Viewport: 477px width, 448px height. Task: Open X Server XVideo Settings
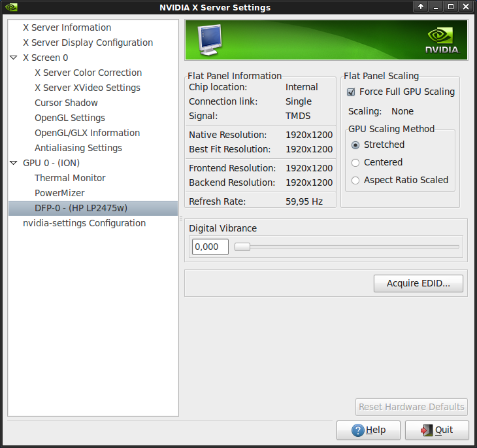pyautogui.click(x=88, y=88)
